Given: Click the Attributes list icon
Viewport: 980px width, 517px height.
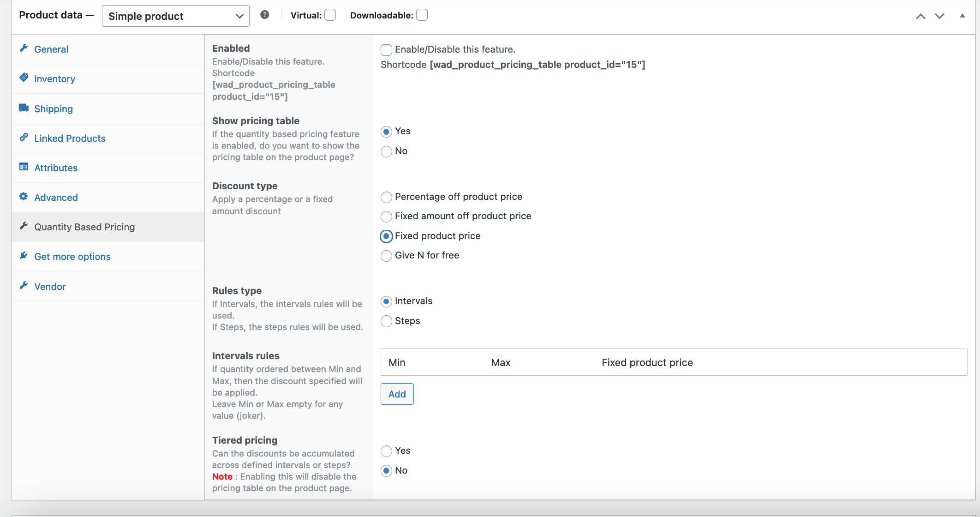Looking at the screenshot, I should coord(24,167).
